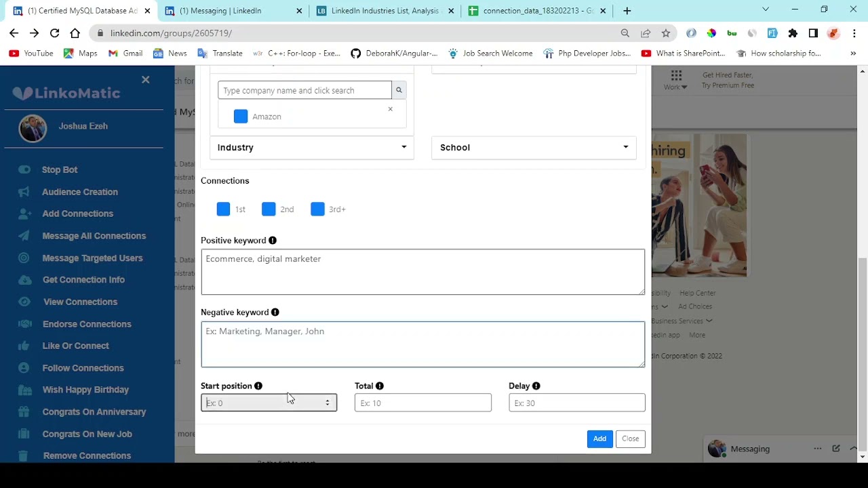
Task: Click the Like Or Connect thumbs-up icon
Action: point(24,346)
